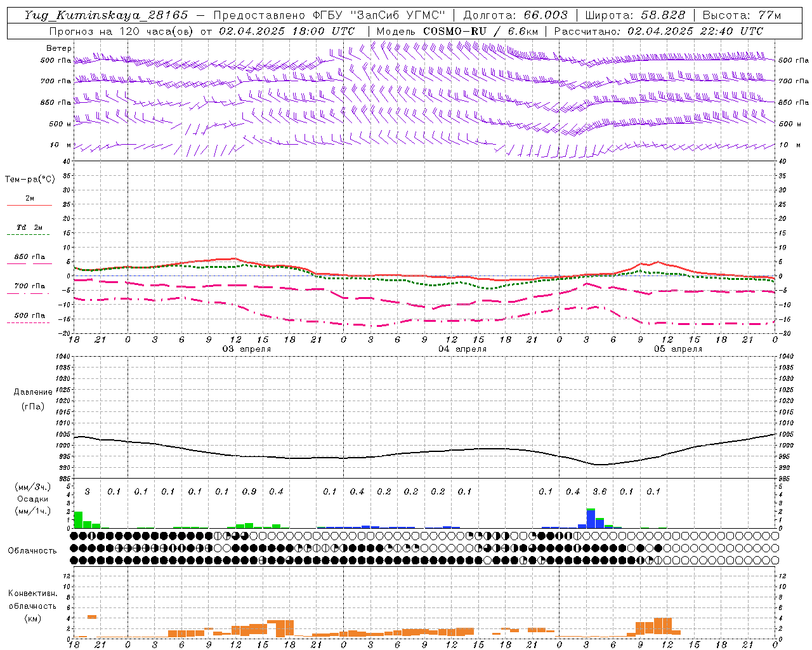Image resolution: width=812 pixels, height=650 pixels.
Task: Select the Широта: 58.828 header field
Action: click(635, 15)
